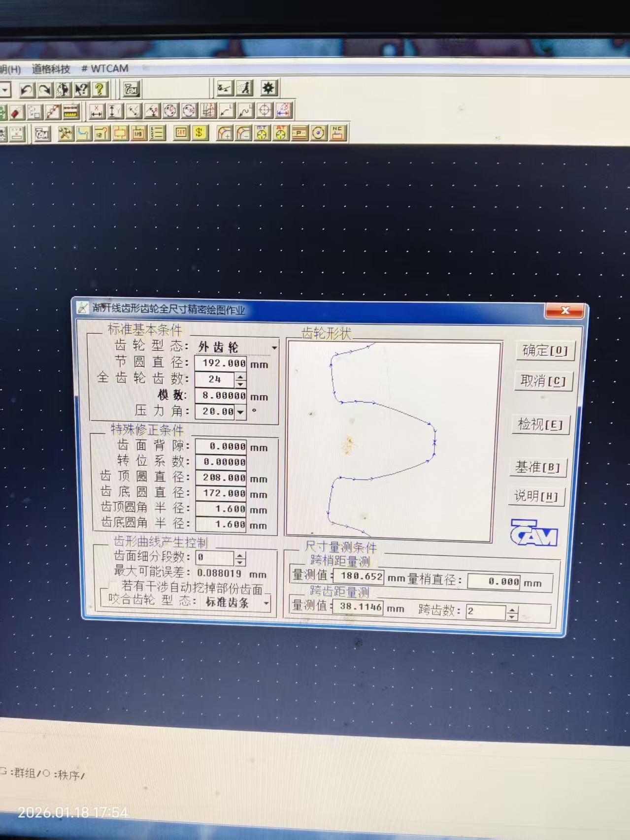Click the CAM icon in bottom toolbar row

[x=42, y=134]
